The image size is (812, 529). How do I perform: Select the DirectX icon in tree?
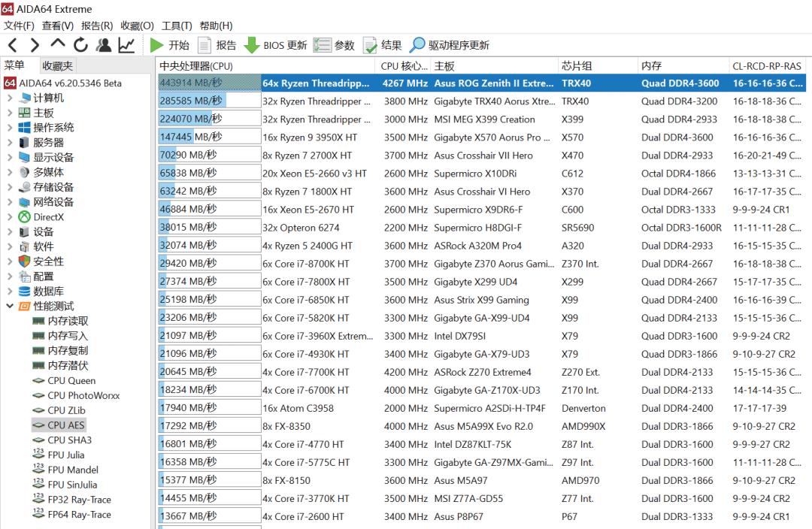[24, 217]
